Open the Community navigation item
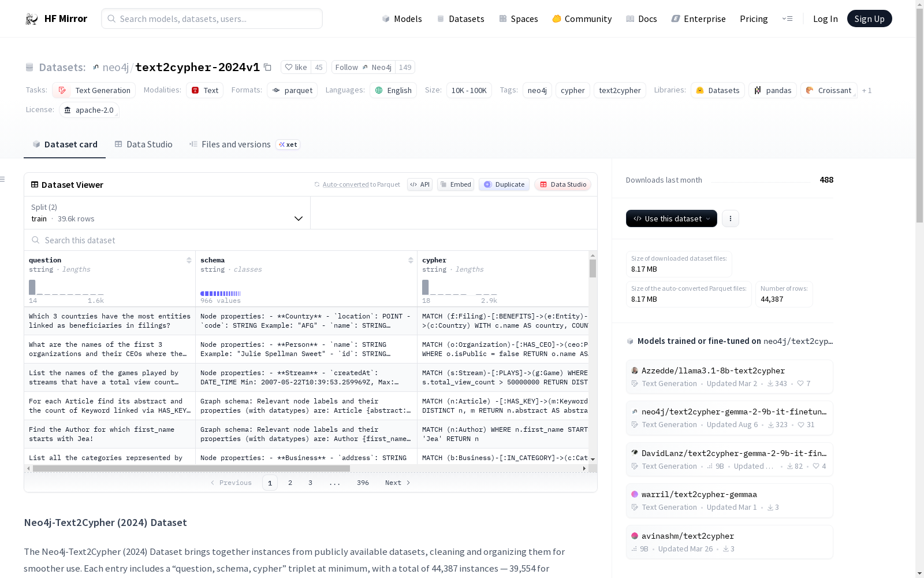Image resolution: width=924 pixels, height=578 pixels. (x=582, y=19)
